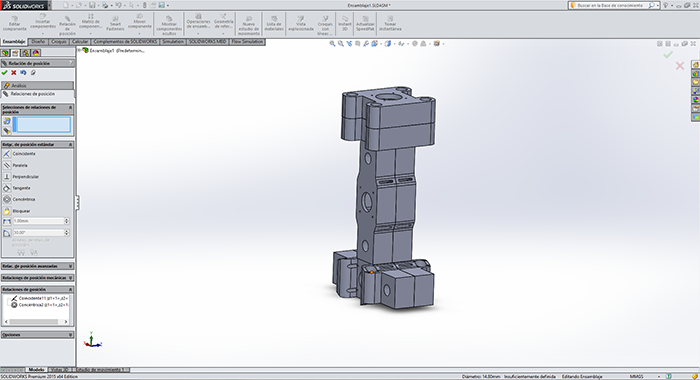Switch to Calcular ribbon tab
The height and width of the screenshot is (380, 700).
80,42
